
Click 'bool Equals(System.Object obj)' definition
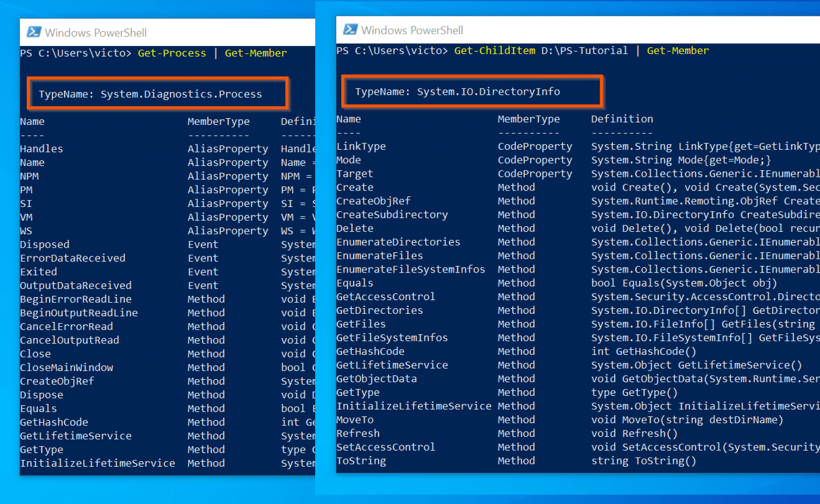(684, 283)
